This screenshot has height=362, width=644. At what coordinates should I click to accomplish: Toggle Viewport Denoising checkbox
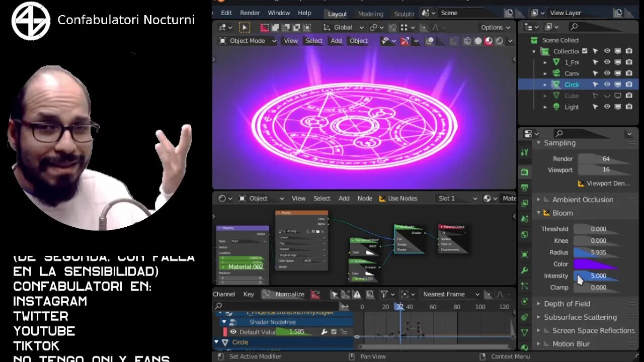pos(581,184)
